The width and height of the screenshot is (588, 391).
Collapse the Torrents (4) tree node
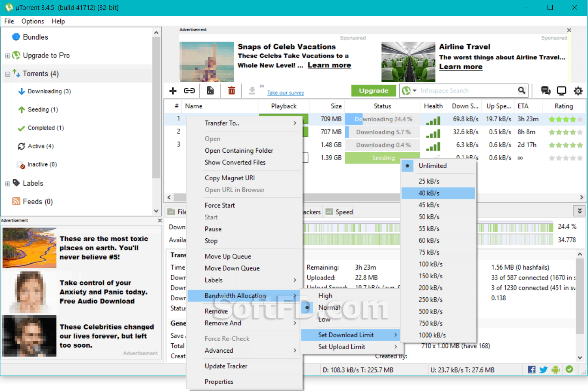(7, 74)
